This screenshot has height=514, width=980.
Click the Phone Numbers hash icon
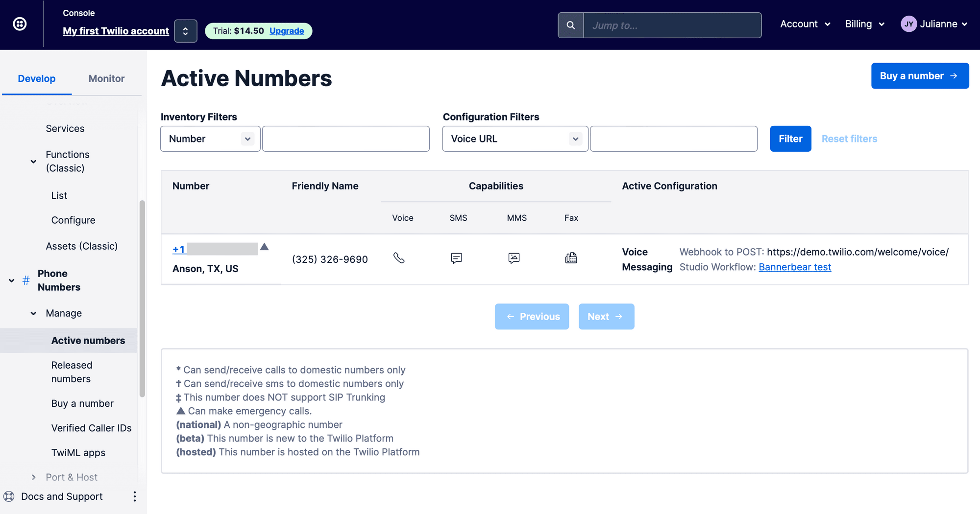click(x=26, y=280)
